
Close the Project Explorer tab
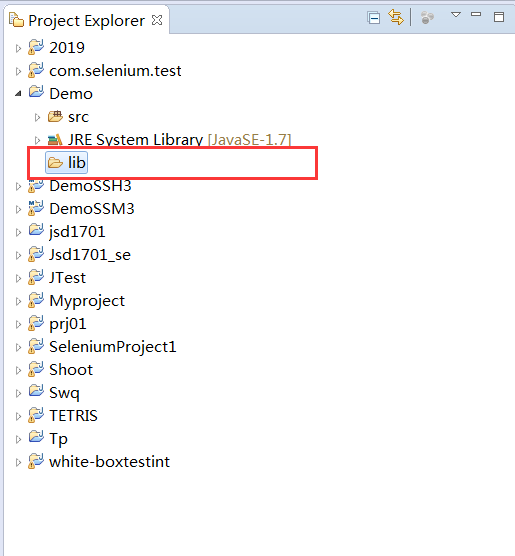pos(157,20)
